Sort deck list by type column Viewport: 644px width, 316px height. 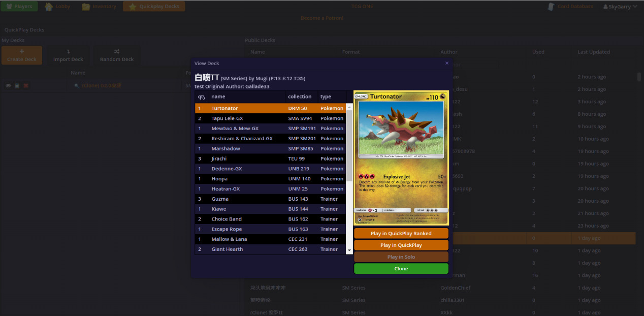point(332,97)
